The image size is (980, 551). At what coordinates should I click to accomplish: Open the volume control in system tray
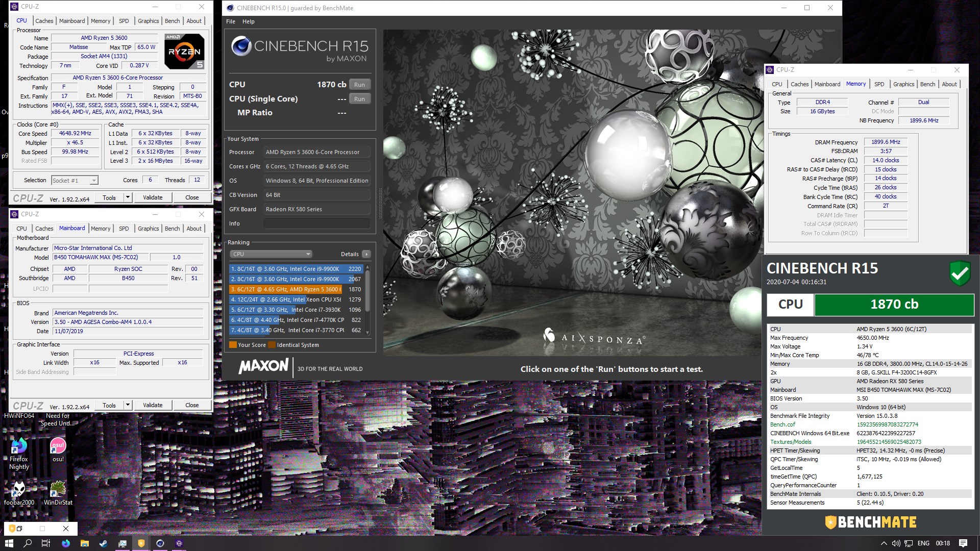(896, 543)
